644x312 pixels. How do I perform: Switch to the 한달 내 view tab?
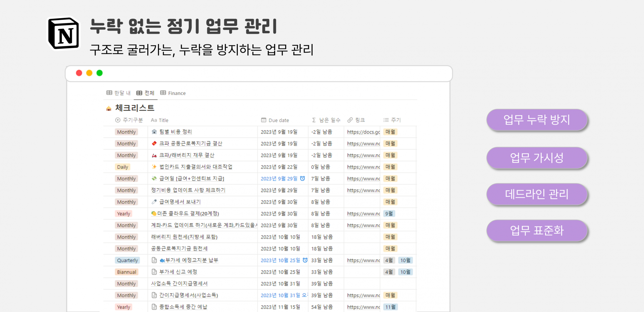[x=118, y=93]
